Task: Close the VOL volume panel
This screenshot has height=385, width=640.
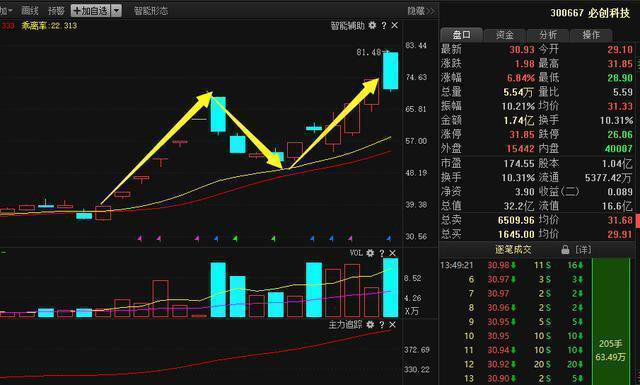Action: tap(393, 253)
